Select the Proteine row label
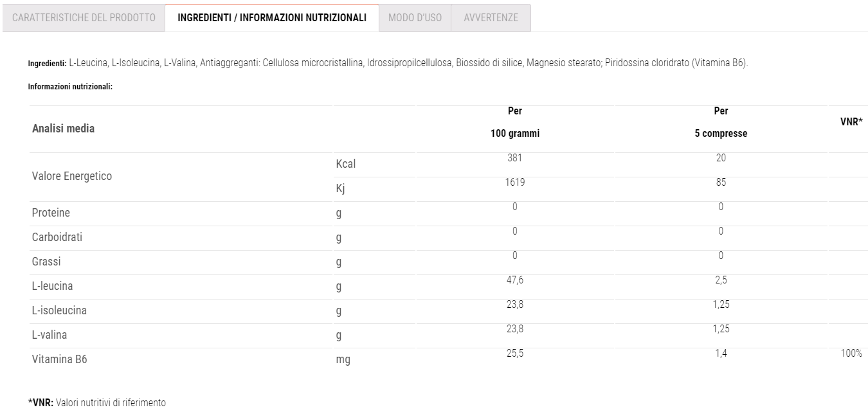This screenshot has width=868, height=412. pos(51,213)
